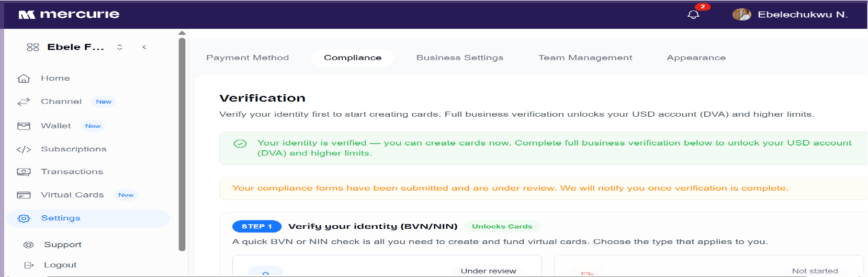Open the Team Management tab
This screenshot has height=277, width=868.
click(x=585, y=58)
